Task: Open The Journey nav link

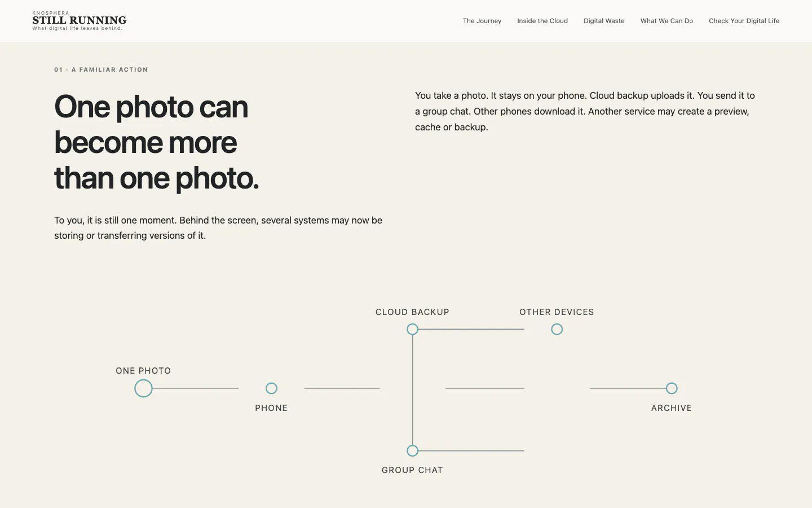Action: tap(482, 21)
